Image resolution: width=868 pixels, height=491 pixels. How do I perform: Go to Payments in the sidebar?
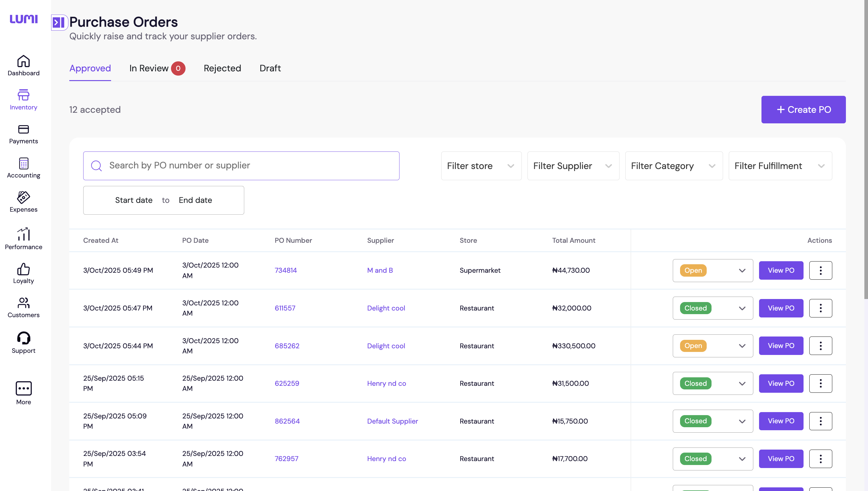click(x=23, y=134)
